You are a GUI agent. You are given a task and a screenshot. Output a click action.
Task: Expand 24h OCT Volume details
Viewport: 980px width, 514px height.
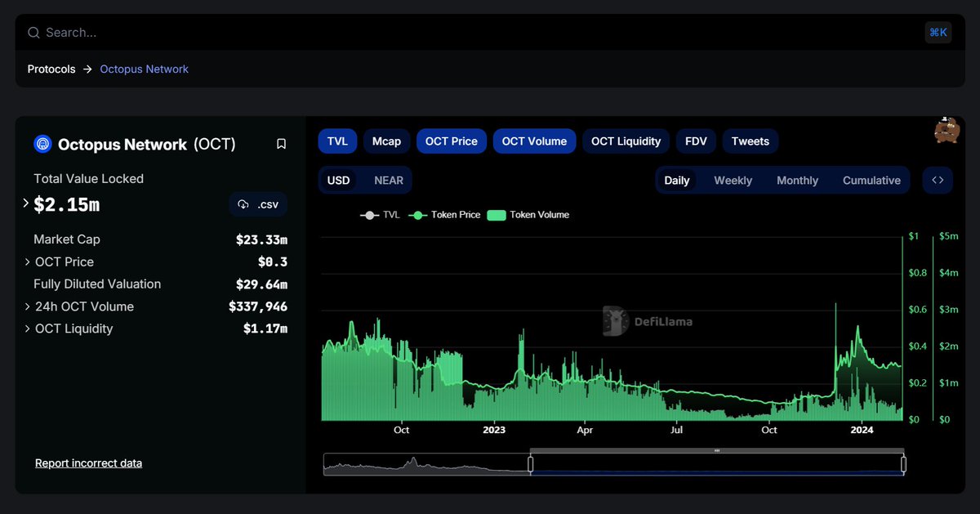pyautogui.click(x=27, y=307)
